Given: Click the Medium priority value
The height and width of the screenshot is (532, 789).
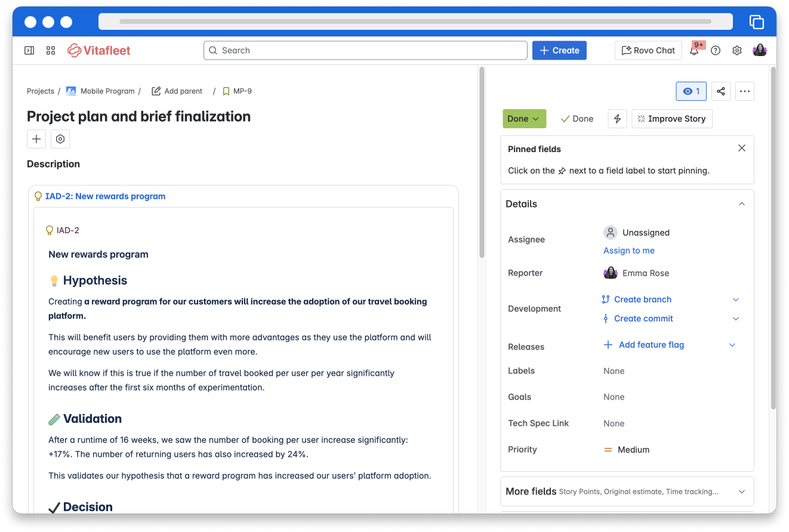Looking at the screenshot, I should pos(633,450).
